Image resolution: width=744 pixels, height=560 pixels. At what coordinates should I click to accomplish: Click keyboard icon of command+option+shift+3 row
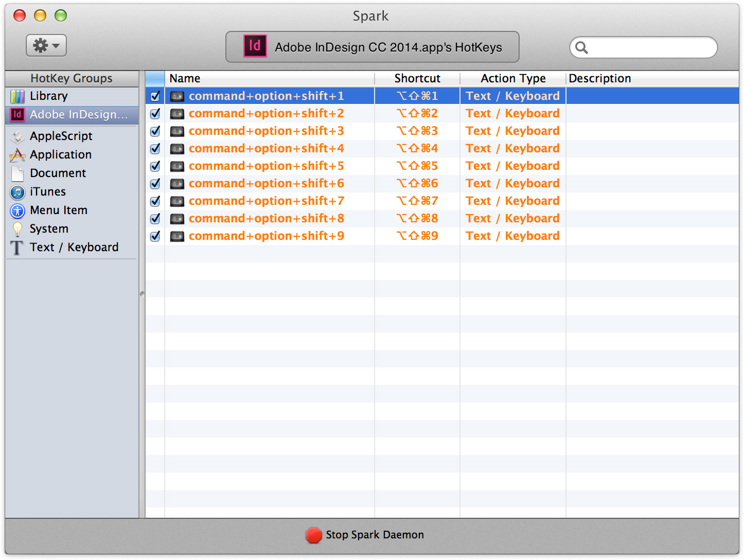click(178, 131)
